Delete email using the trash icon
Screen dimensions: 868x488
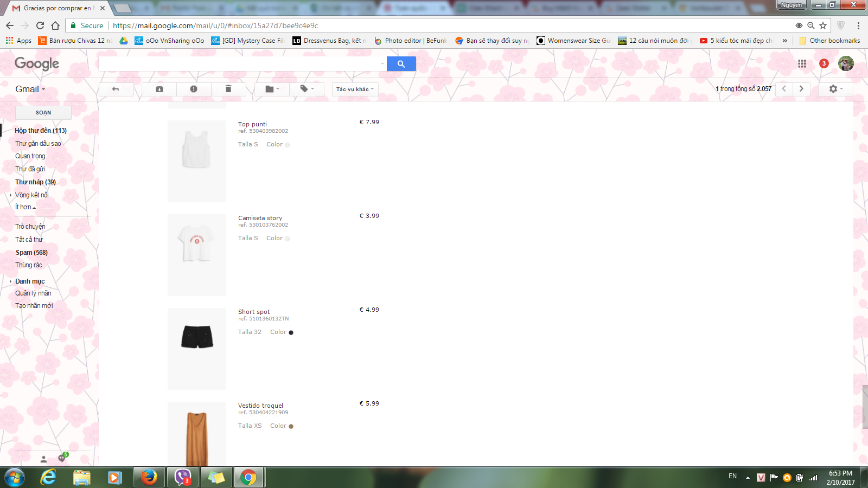228,89
